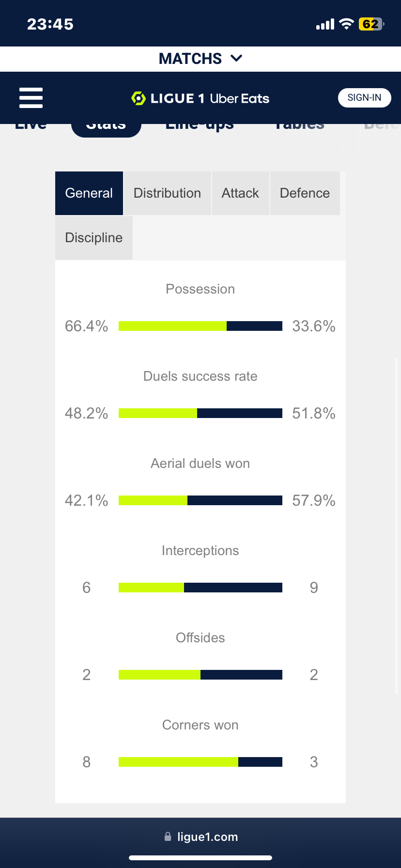
Task: Tap the 23:45 status bar clock
Action: (50, 24)
